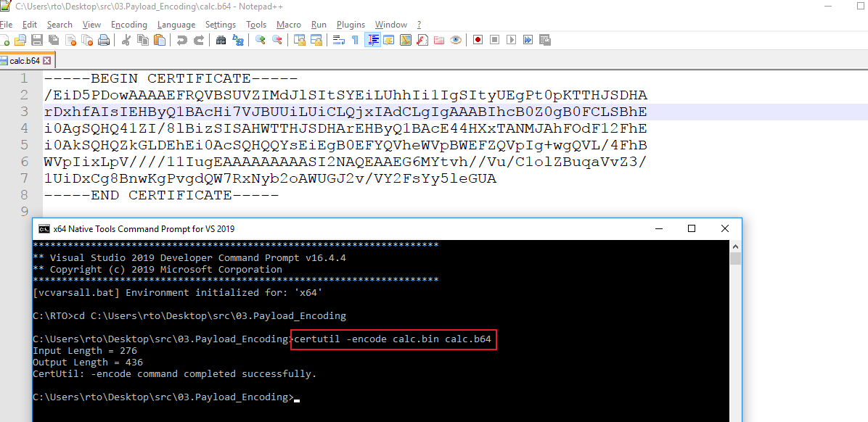Click the Cut scissors icon

(x=126, y=41)
